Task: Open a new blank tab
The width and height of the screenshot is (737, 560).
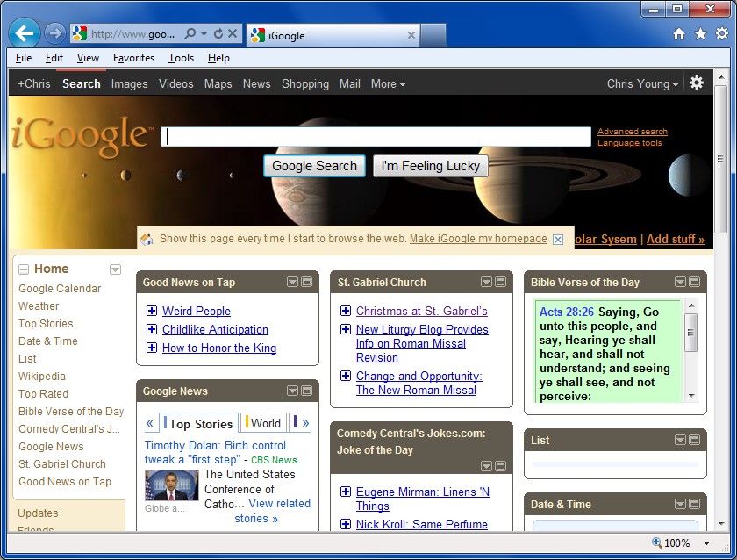Action: 433,35
